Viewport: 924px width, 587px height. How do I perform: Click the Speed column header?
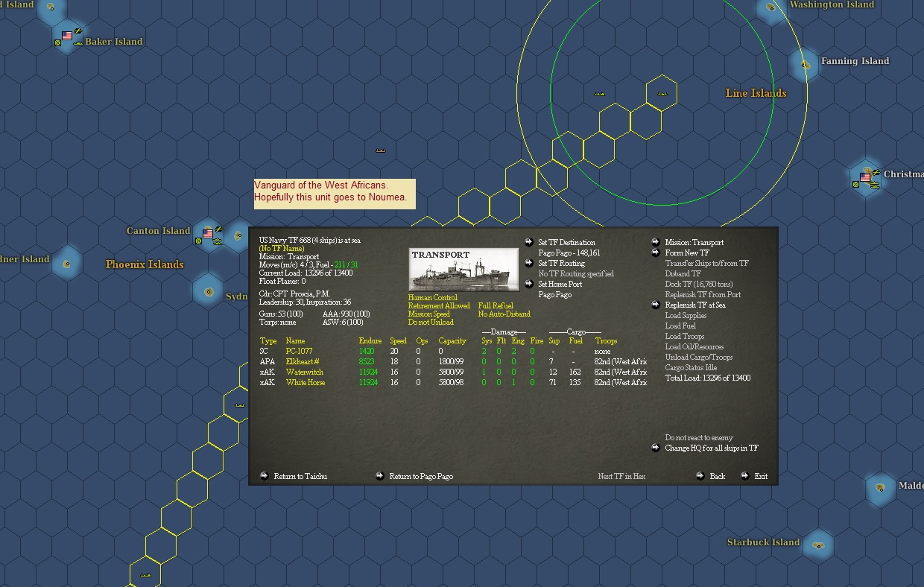(x=399, y=340)
